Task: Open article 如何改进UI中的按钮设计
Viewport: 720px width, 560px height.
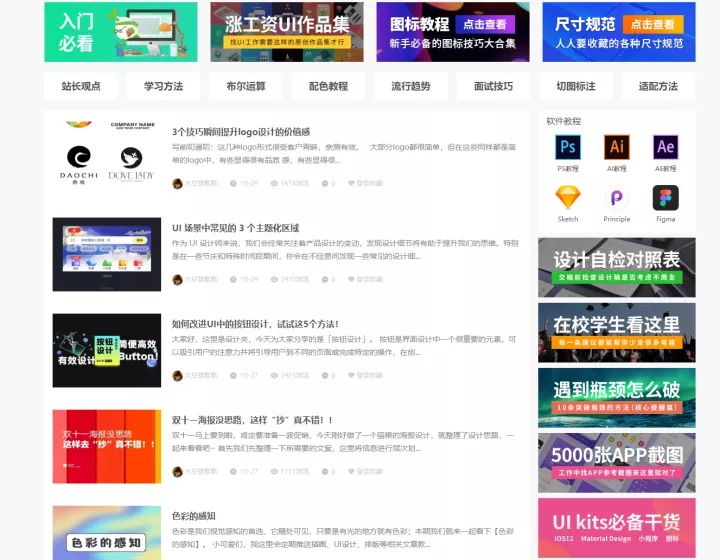Action: [x=255, y=324]
